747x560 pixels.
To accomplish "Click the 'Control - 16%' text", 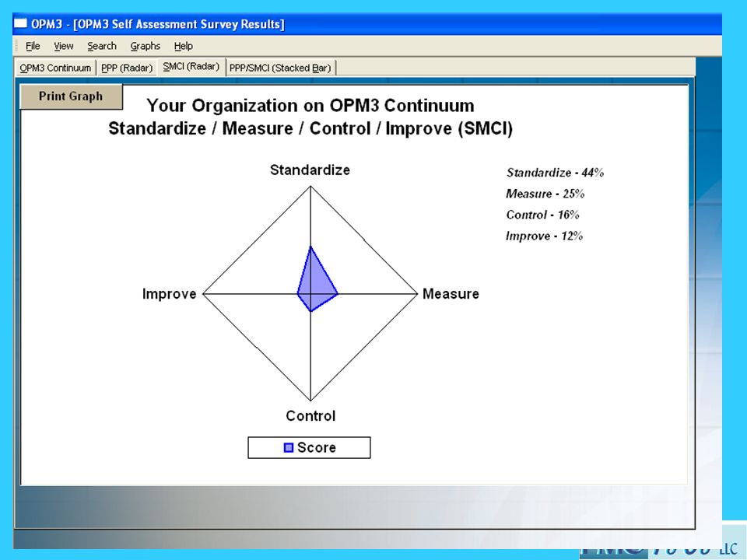I will pos(542,215).
